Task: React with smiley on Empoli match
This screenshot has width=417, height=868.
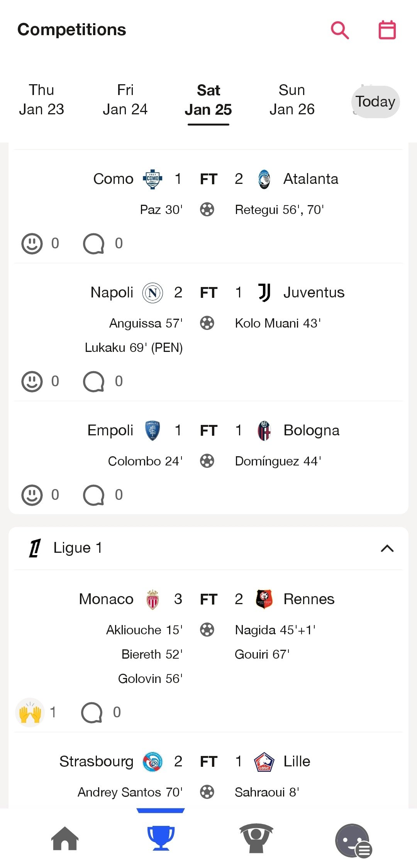Action: pyautogui.click(x=32, y=495)
